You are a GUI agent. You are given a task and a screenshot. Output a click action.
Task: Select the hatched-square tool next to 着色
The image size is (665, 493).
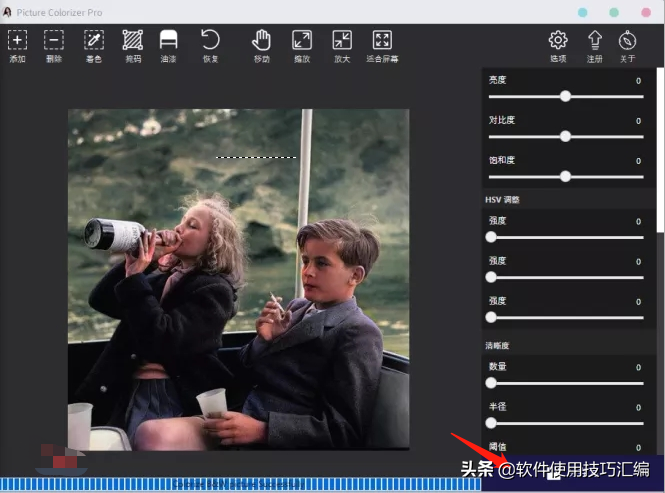point(132,40)
